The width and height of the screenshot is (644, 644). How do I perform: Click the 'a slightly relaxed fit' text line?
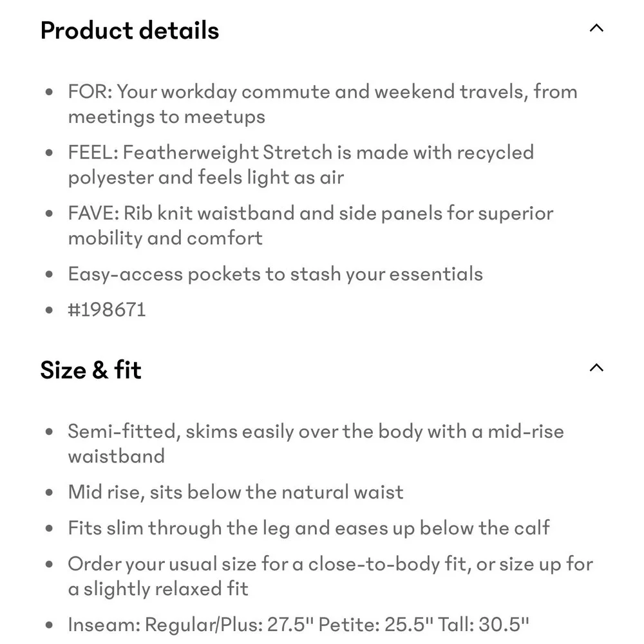pyautogui.click(x=158, y=589)
